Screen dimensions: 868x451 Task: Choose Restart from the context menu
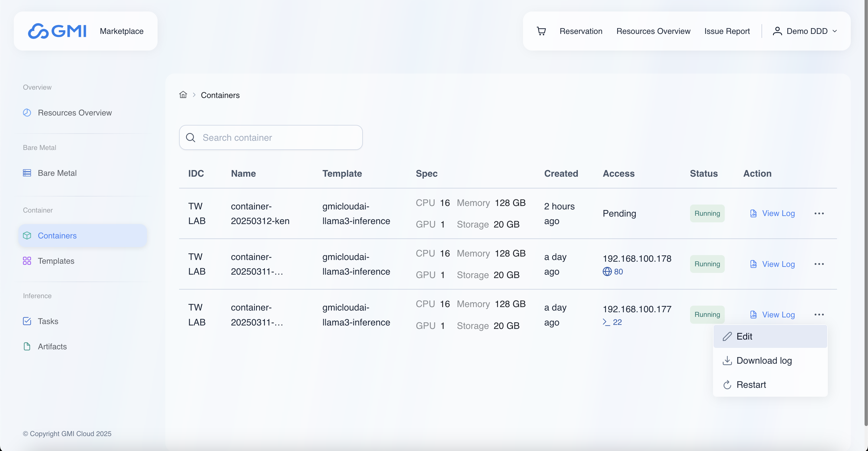770,385
